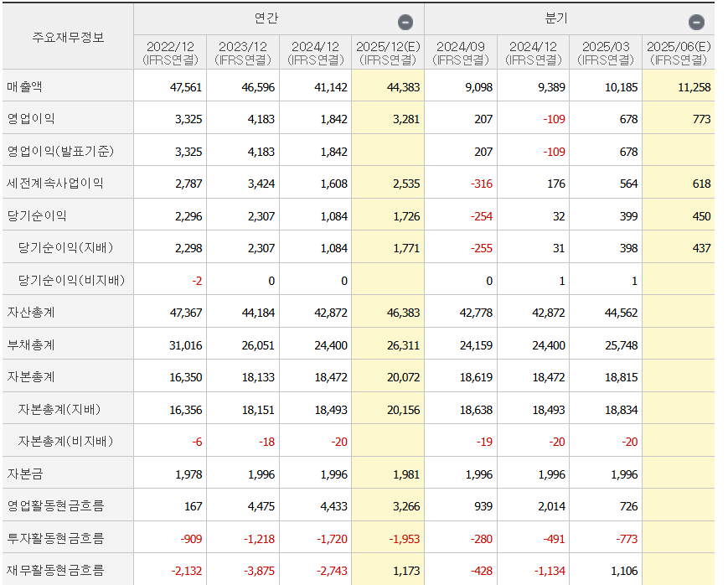
Task: Select the -316 pre-tax income value
Action: (482, 184)
